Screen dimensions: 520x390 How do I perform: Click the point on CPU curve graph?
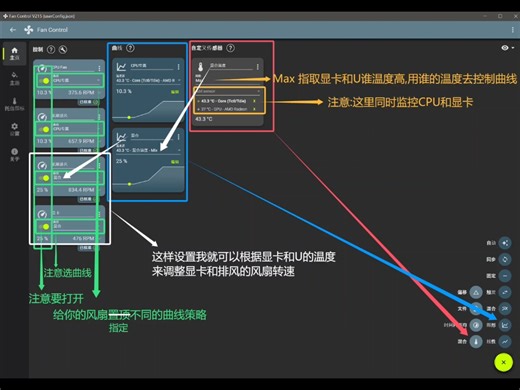click(x=129, y=117)
